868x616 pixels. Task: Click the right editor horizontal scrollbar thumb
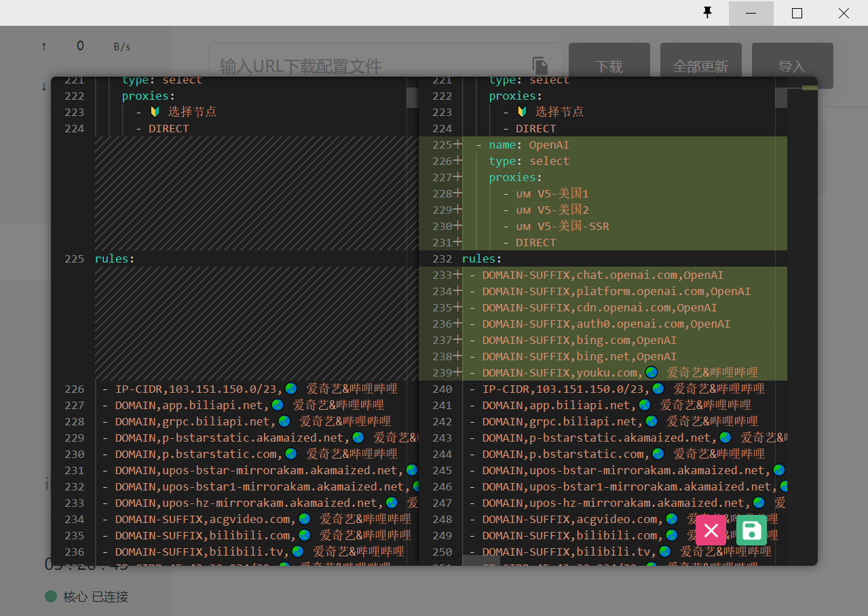[481, 560]
